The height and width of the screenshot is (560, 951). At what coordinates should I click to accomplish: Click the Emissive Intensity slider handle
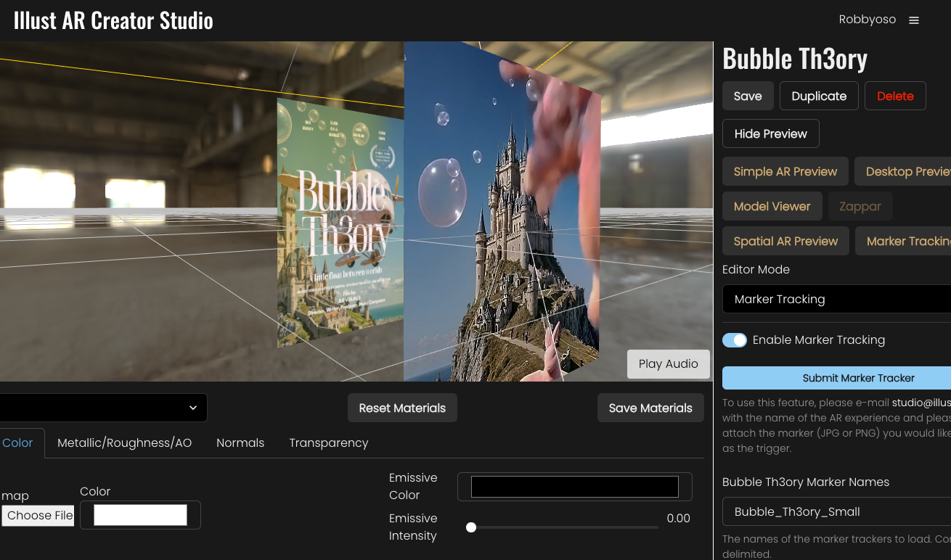pyautogui.click(x=471, y=527)
